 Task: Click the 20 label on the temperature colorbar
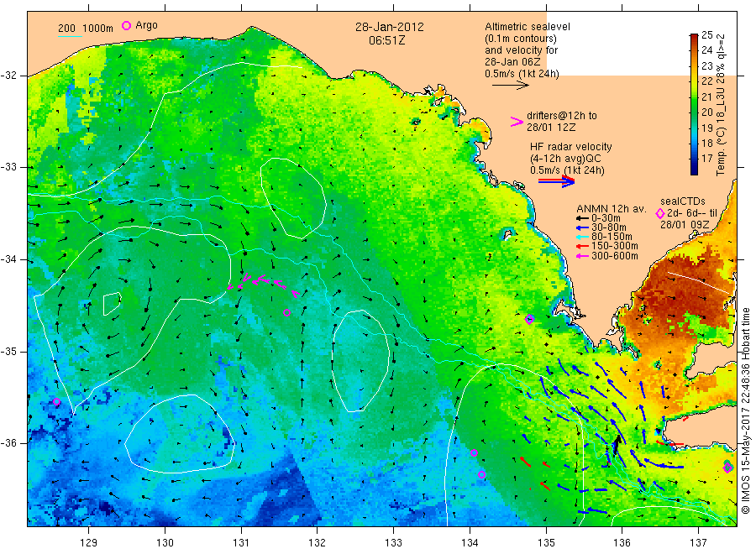tap(706, 112)
